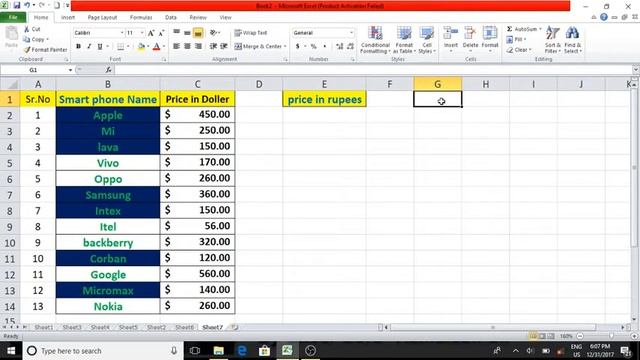Viewport: 640px width, 360px height.
Task: Switch to the Review tab
Action: point(198,18)
